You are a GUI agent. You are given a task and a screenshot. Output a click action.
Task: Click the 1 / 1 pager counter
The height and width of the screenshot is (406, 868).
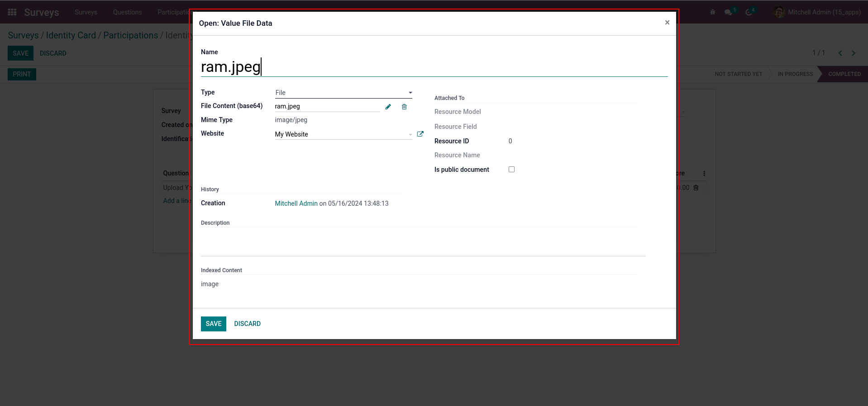click(818, 53)
